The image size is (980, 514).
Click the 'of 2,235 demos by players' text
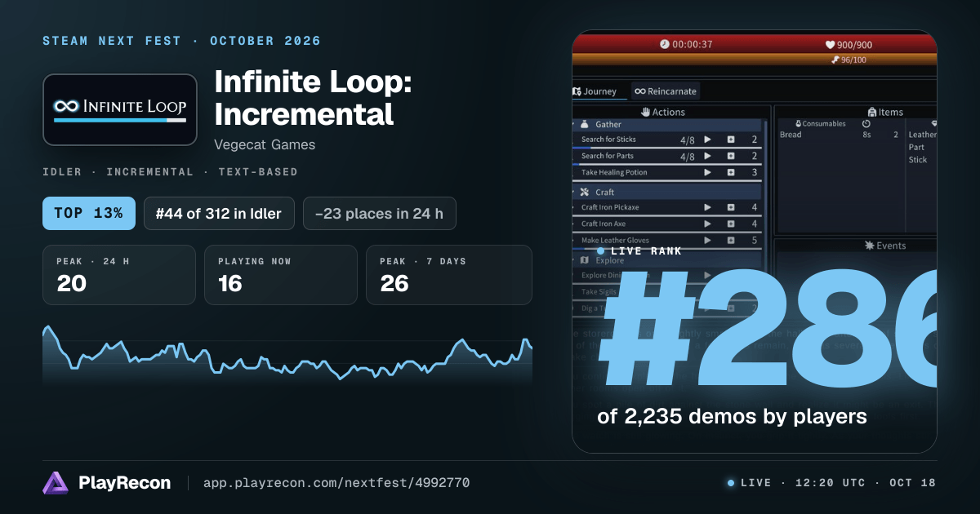click(732, 417)
